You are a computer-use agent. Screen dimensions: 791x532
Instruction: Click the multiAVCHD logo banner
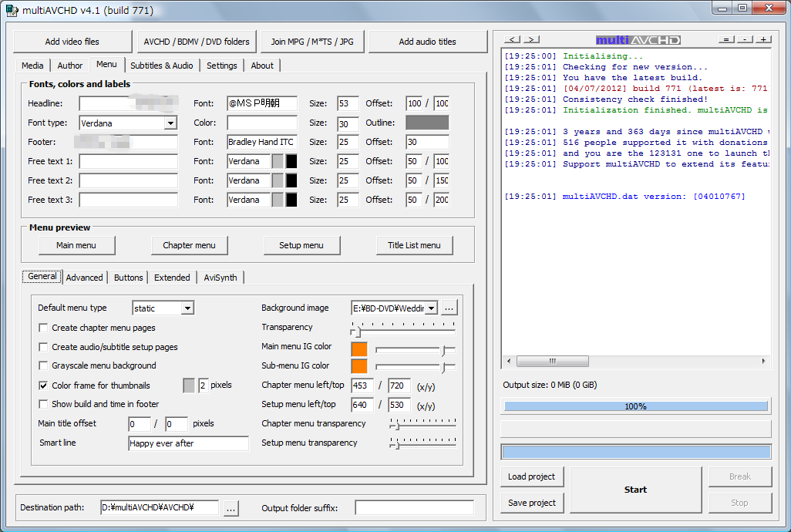(638, 40)
